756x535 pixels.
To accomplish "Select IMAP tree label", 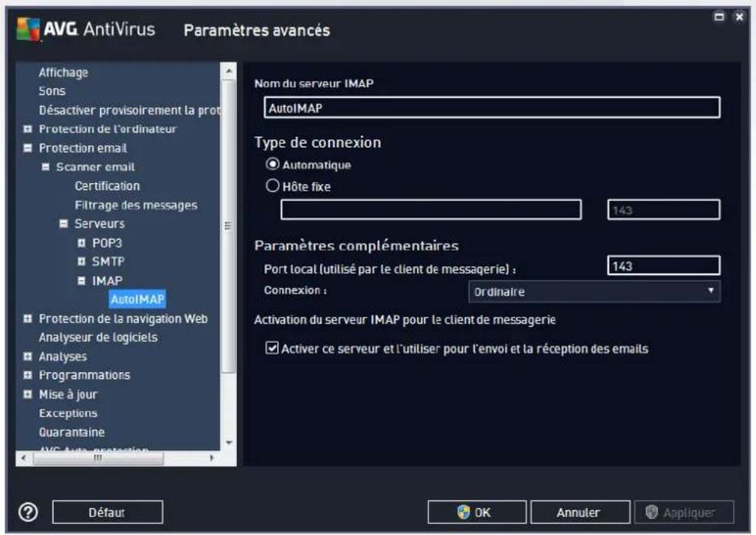I will click(x=107, y=280).
